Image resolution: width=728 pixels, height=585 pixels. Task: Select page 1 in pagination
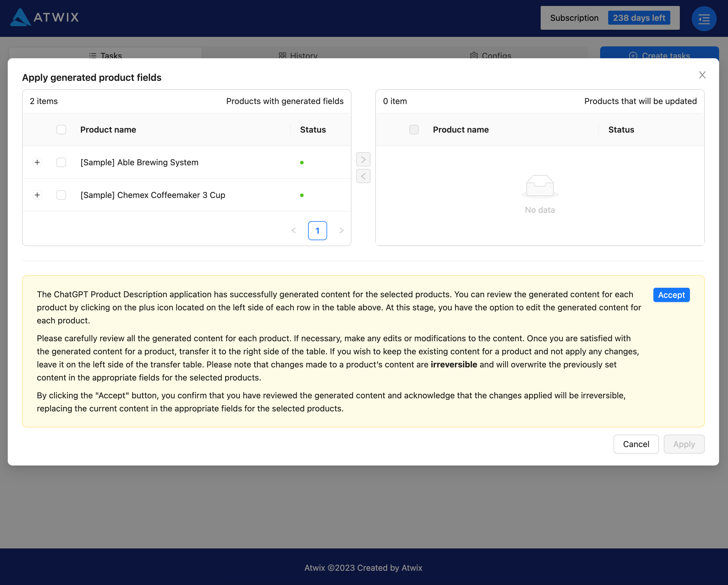tap(317, 231)
